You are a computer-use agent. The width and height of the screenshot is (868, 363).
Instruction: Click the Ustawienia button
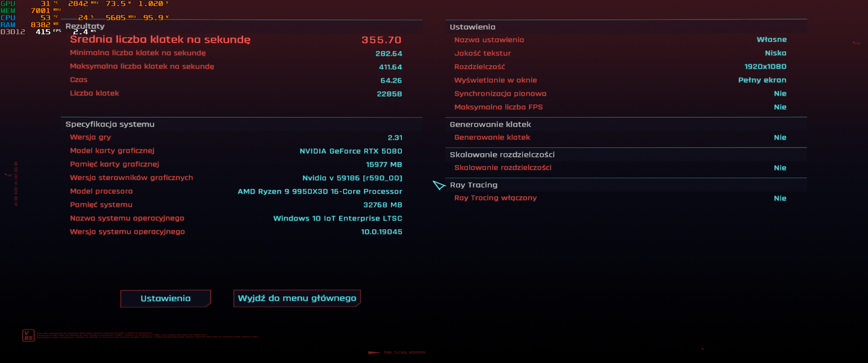(166, 298)
